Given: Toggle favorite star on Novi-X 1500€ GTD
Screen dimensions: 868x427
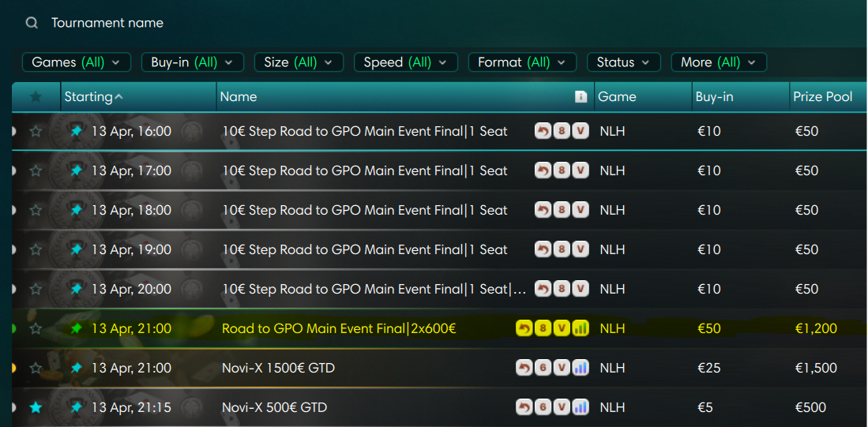Looking at the screenshot, I should click(36, 368).
